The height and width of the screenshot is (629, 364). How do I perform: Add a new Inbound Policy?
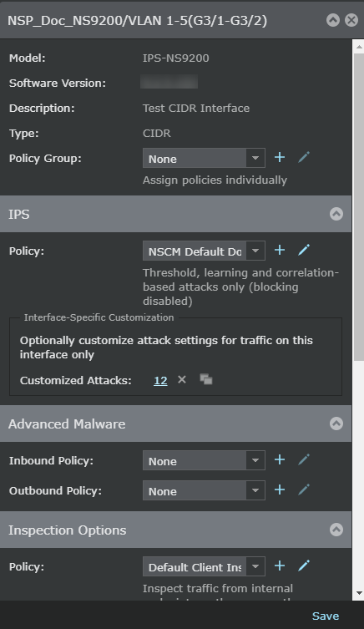tap(280, 459)
